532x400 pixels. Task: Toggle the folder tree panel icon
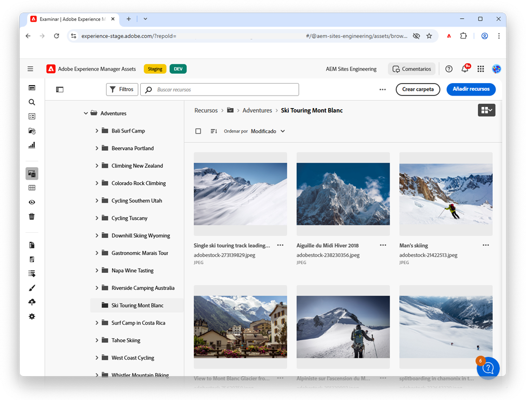coord(60,89)
